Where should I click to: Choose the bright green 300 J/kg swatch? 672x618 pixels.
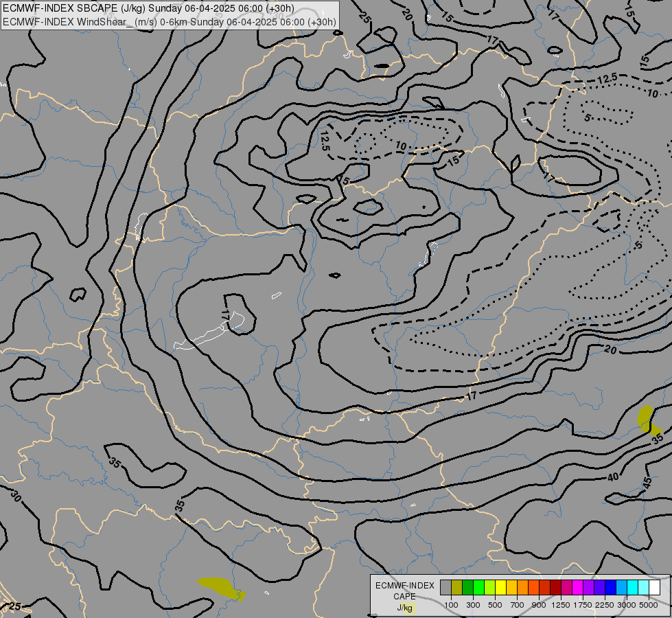pyautogui.click(x=478, y=588)
